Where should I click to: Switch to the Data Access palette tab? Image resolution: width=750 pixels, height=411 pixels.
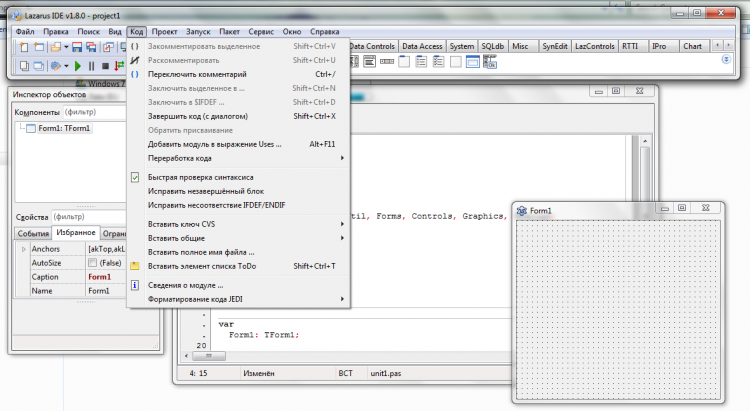422,46
